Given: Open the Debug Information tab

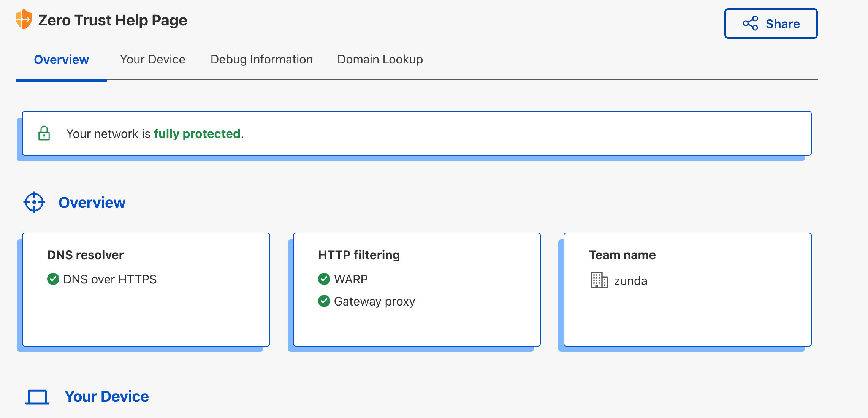Looking at the screenshot, I should coord(261,59).
